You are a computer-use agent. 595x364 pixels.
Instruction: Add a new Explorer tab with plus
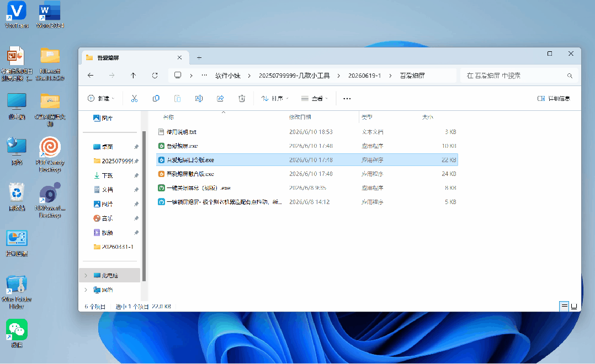pyautogui.click(x=199, y=57)
